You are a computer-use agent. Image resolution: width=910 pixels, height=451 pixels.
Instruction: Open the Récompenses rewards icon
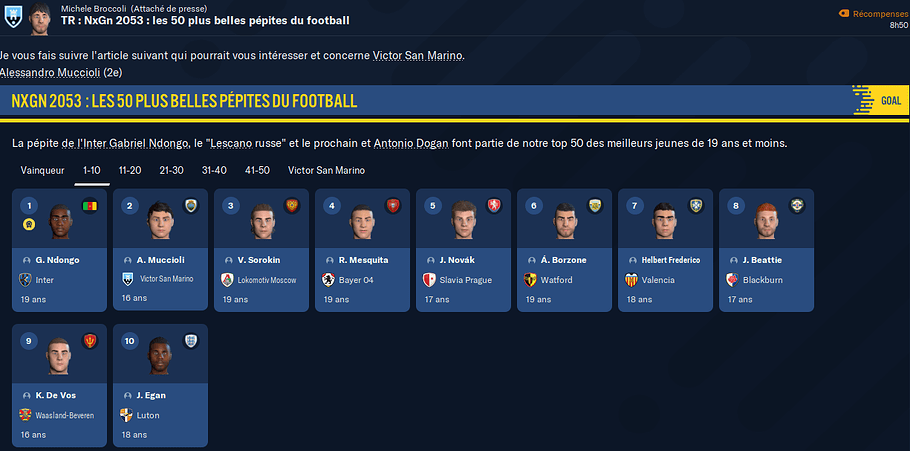pos(844,13)
